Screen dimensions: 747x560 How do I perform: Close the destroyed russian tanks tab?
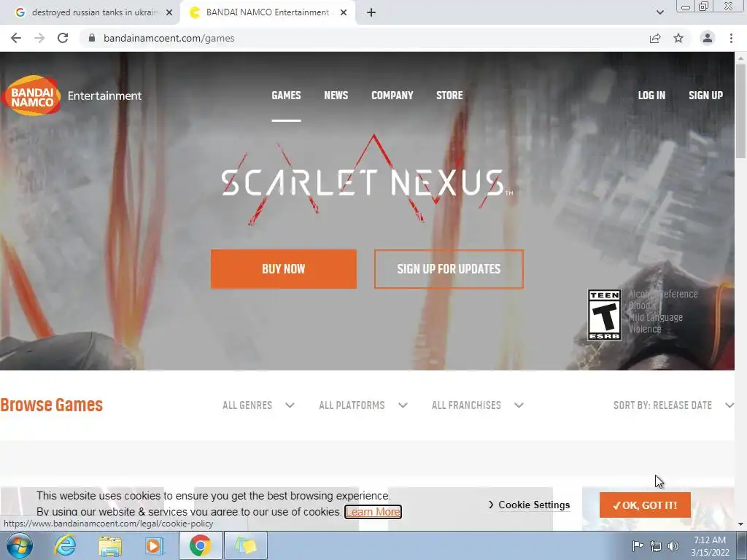coord(169,12)
